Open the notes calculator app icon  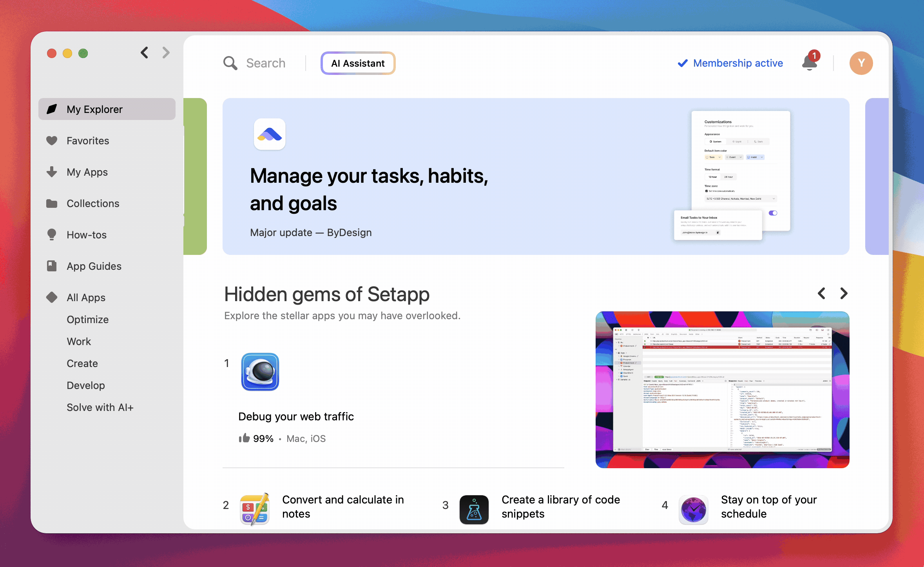tap(254, 509)
